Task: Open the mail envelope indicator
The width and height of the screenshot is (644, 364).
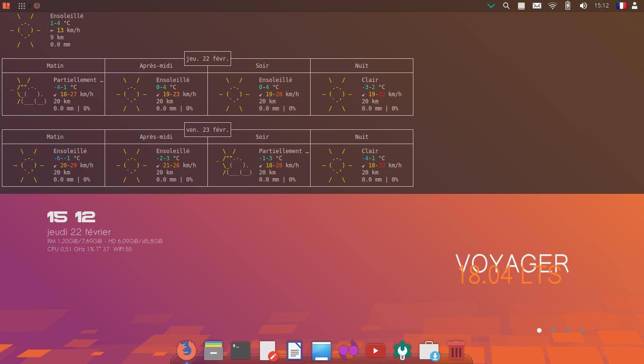Action: 537,6
